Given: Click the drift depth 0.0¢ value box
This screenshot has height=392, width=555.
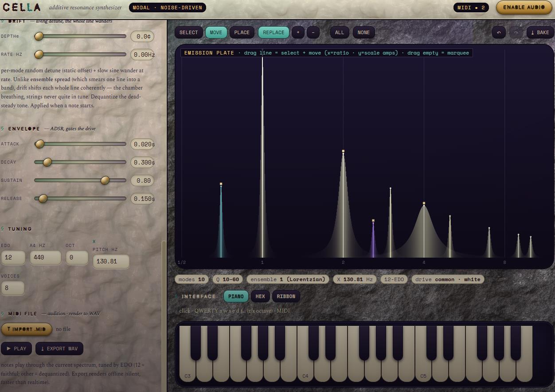Looking at the screenshot, I should coord(142,36).
